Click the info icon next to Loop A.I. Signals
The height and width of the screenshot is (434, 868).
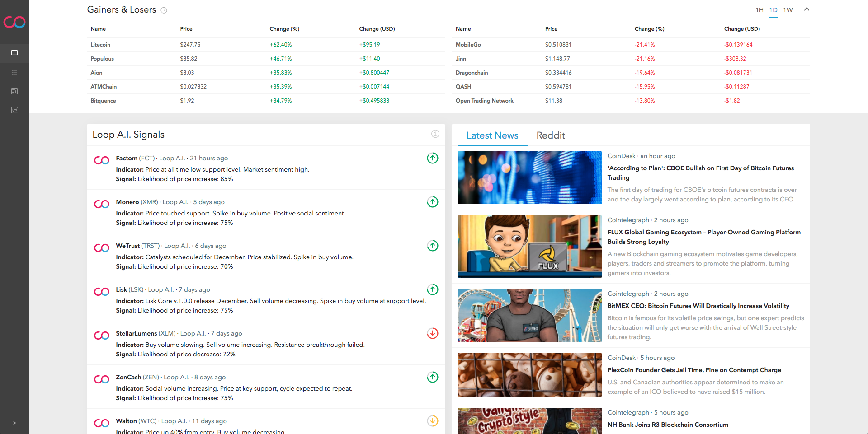[434, 134]
